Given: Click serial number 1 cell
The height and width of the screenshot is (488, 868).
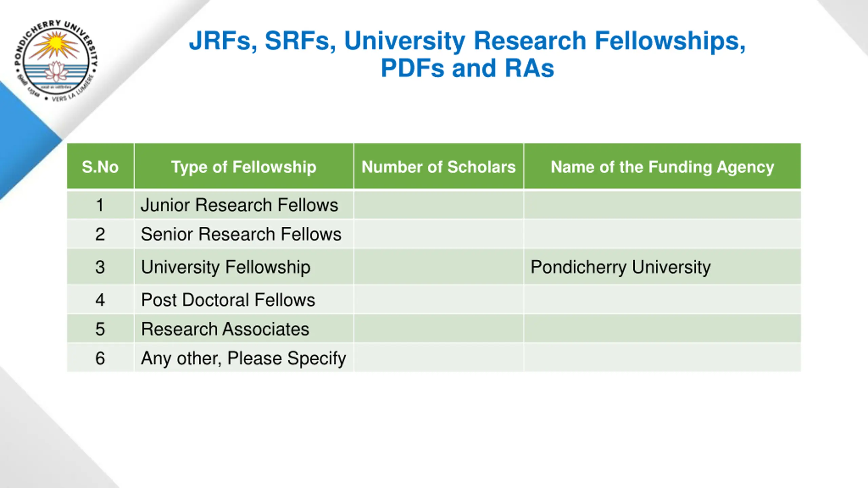Looking at the screenshot, I should pyautogui.click(x=100, y=205).
